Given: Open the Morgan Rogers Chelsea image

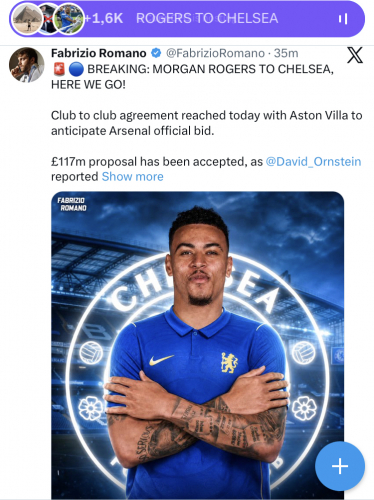Looking at the screenshot, I should pyautogui.click(x=198, y=345).
